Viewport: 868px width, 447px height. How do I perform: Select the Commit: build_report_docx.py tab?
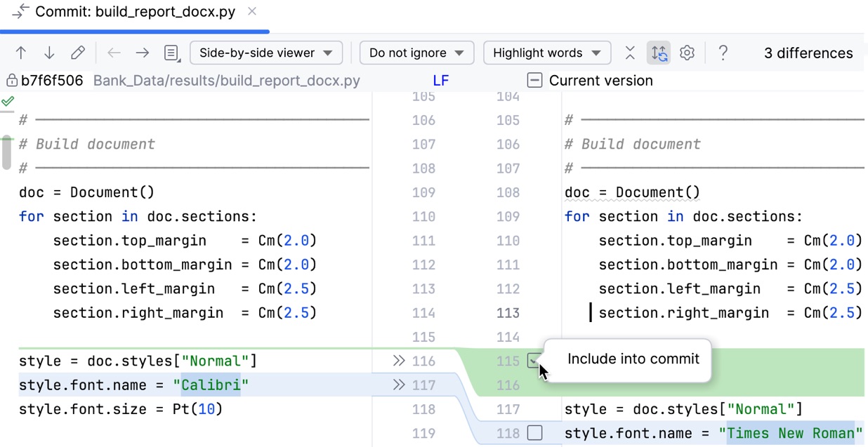135,12
